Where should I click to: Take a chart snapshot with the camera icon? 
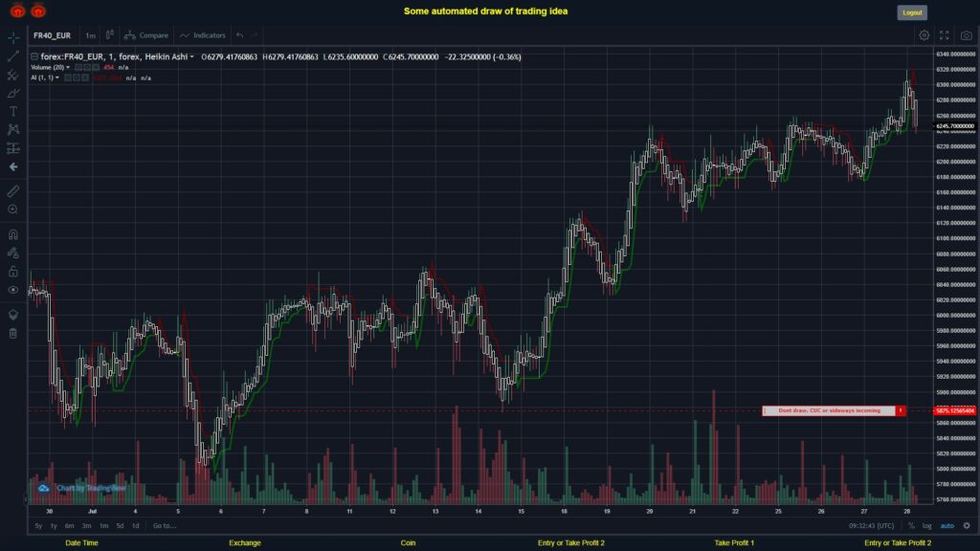click(967, 35)
